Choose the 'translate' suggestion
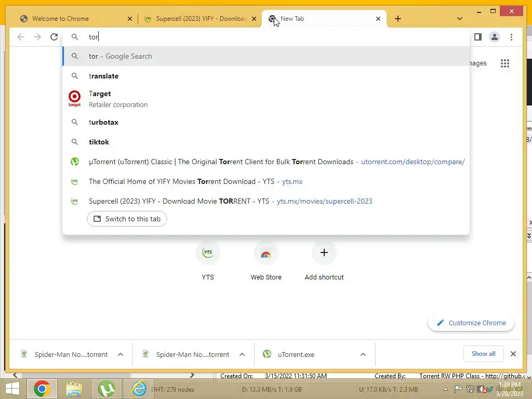 point(267,76)
